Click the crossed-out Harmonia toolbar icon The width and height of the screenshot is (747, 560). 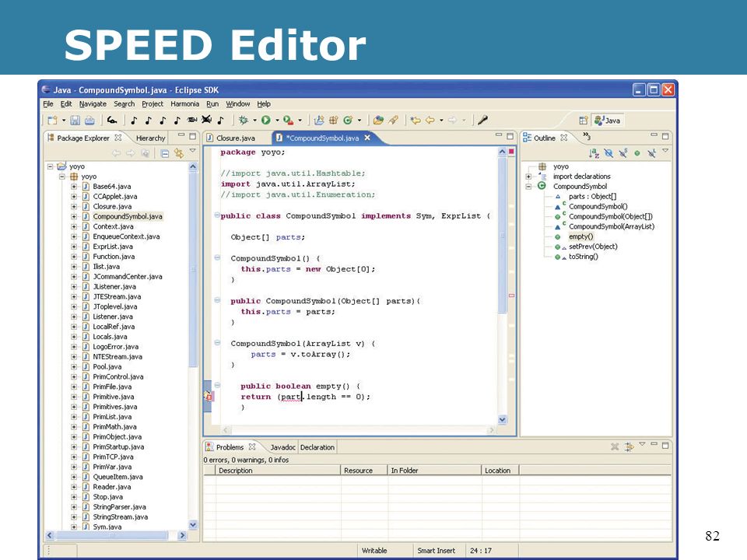pyautogui.click(x=206, y=120)
